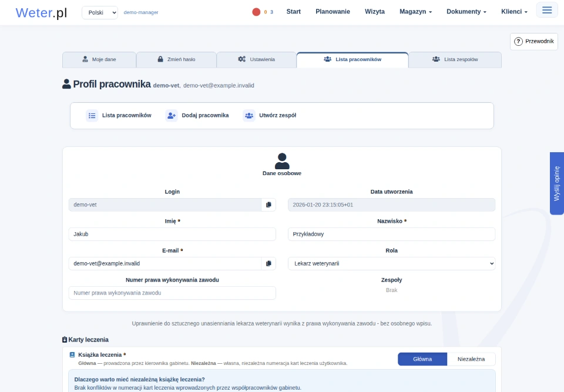Select the Lista pracowników tab

point(352,59)
